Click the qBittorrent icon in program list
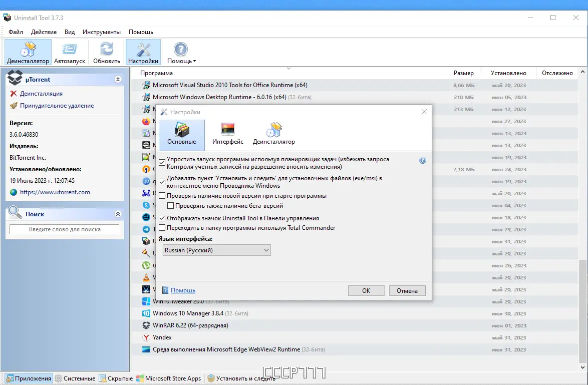 tap(146, 181)
